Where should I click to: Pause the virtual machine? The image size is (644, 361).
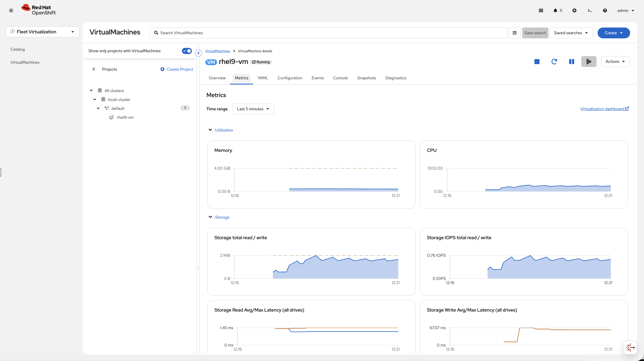coord(572,62)
